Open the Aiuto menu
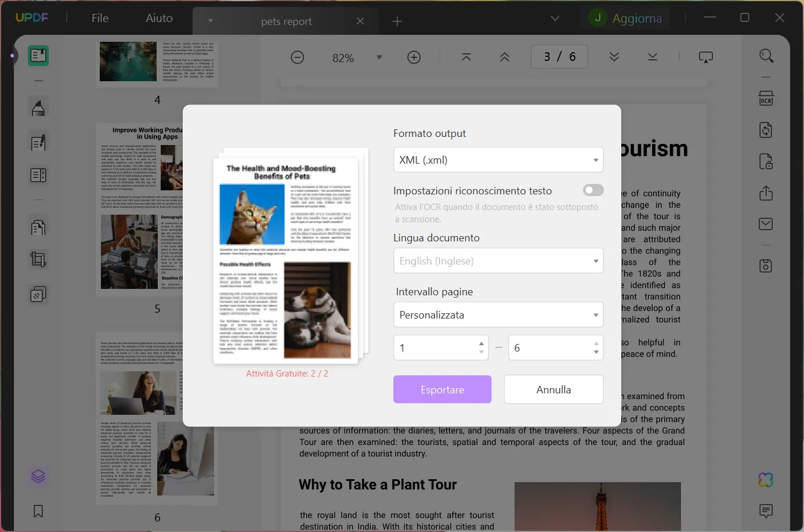The width and height of the screenshot is (804, 532). 159,18
